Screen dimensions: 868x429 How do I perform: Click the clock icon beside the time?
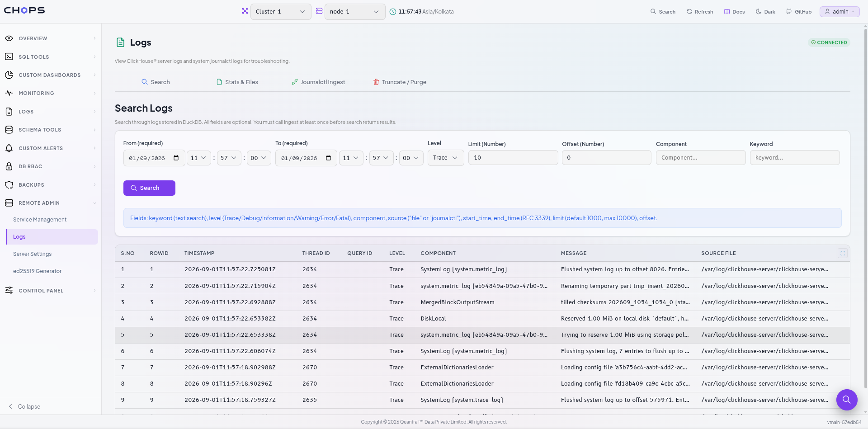point(393,12)
